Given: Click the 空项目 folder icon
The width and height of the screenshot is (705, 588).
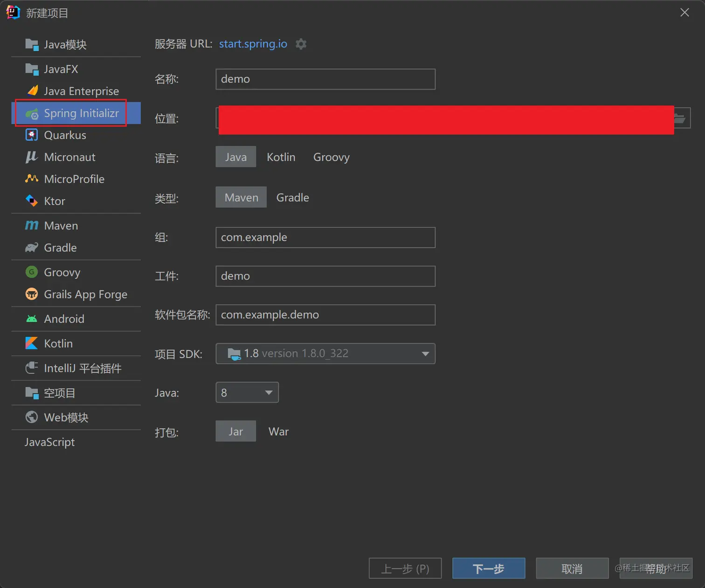Looking at the screenshot, I should pyautogui.click(x=32, y=393).
